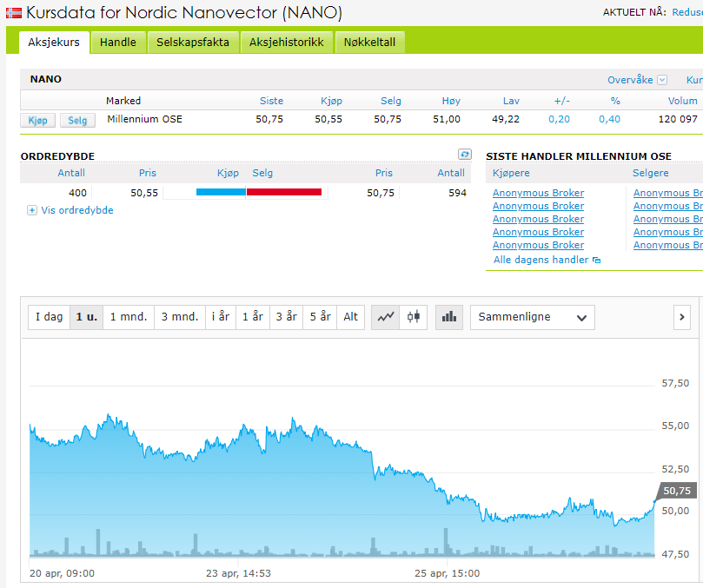The height and width of the screenshot is (588, 703).
Task: Open the Vis ordredybde link
Action: pyautogui.click(x=77, y=210)
